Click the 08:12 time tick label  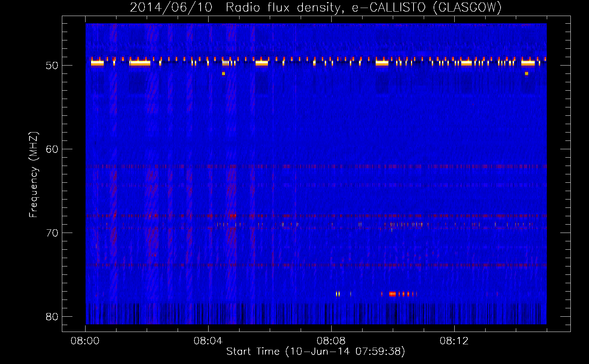point(454,341)
